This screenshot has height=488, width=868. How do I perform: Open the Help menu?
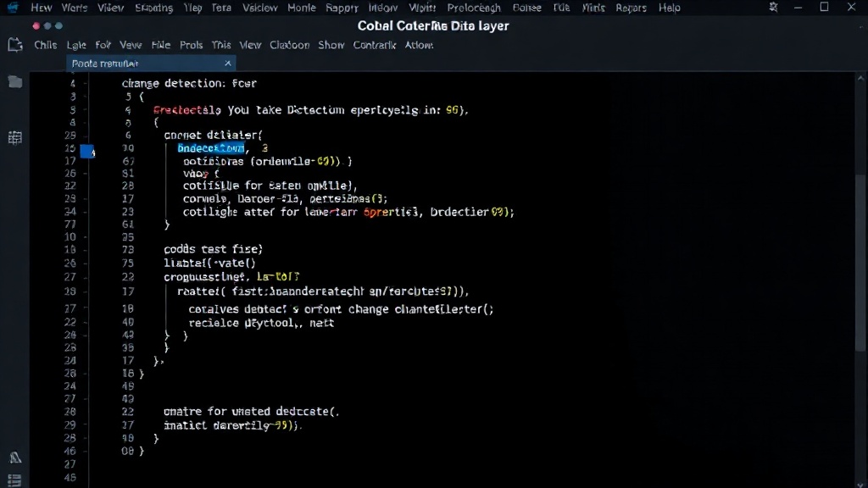coord(670,8)
